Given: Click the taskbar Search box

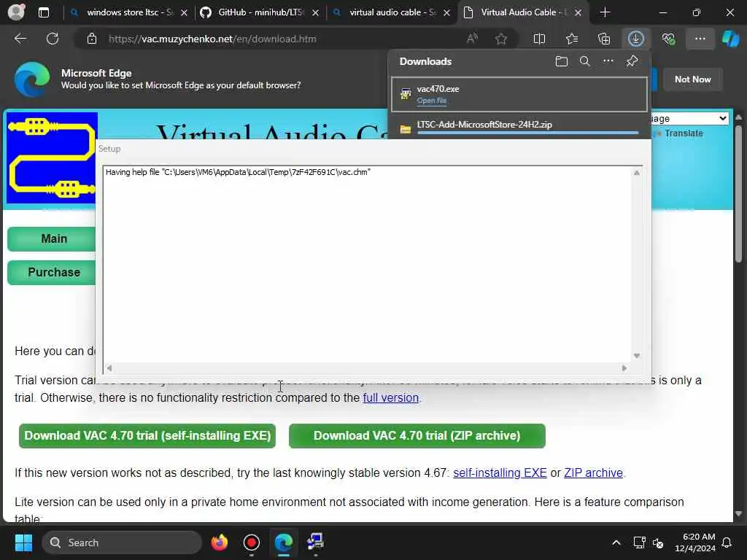Looking at the screenshot, I should (x=122, y=542).
